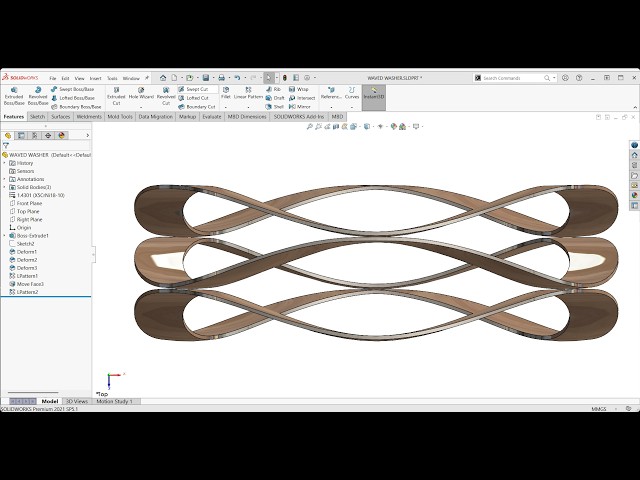The image size is (640, 480).
Task: Switch to the SOLIDWORKS Add-Ins tab
Action: coord(299,117)
